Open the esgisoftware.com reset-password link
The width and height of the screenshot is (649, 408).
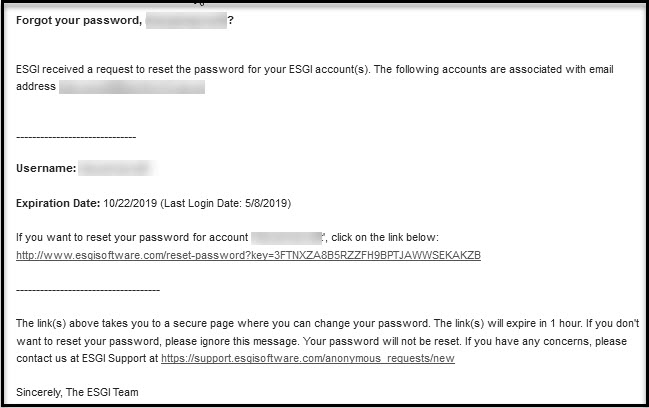248,255
